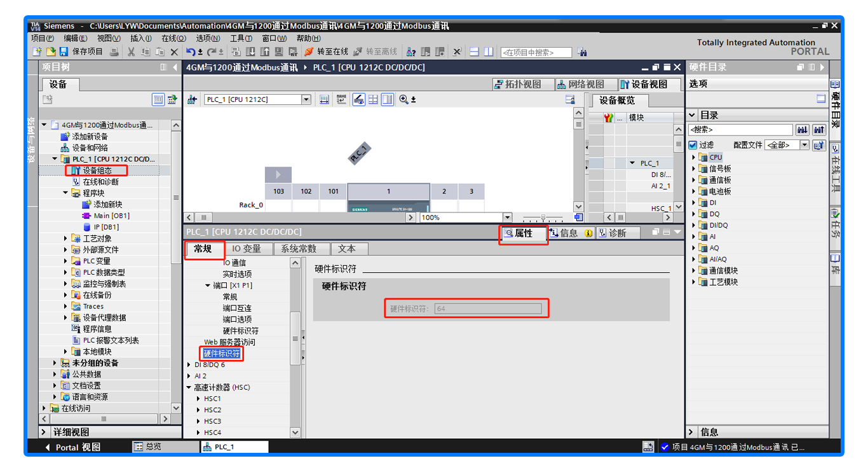
Task: Expand the CPU catalog folder
Action: click(693, 157)
